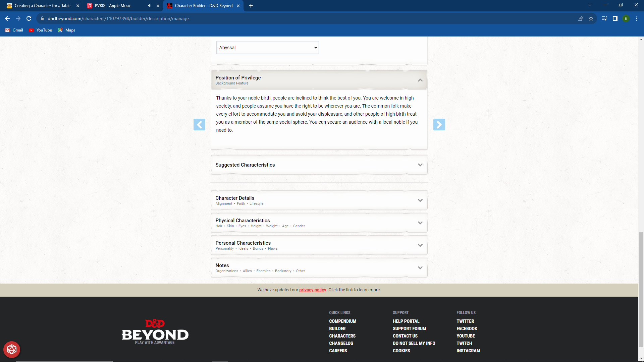Go to previous builder step arrow
The image size is (644, 362).
[x=199, y=125]
